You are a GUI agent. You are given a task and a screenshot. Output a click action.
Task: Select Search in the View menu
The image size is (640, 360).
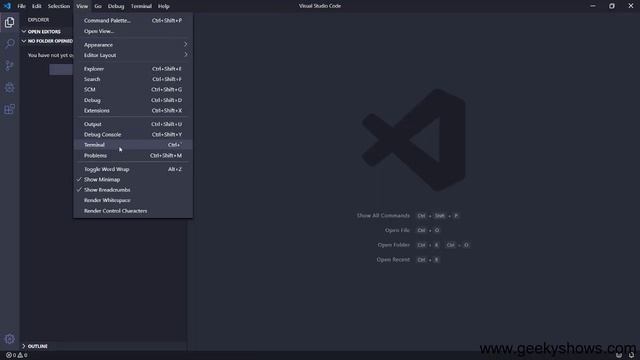coord(133,79)
